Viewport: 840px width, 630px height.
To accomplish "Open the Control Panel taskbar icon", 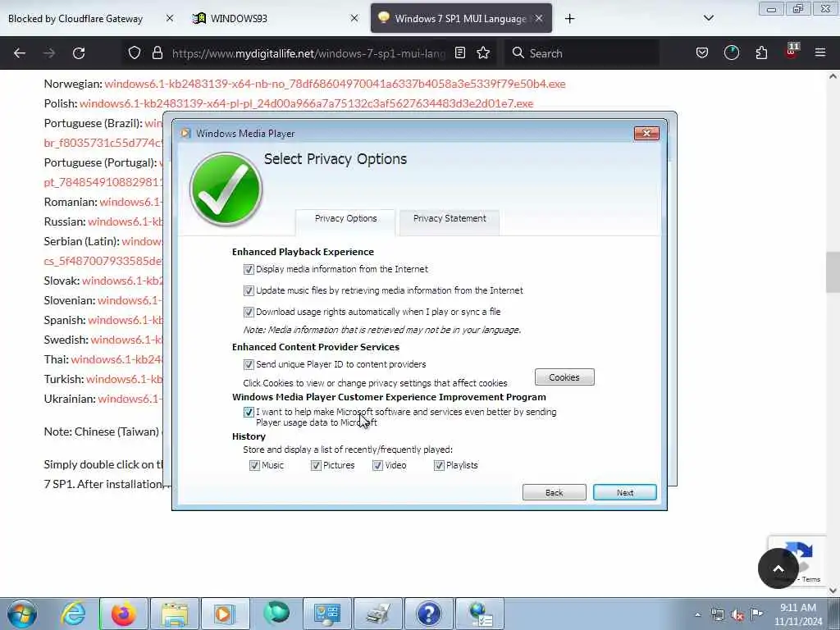I will 326,614.
